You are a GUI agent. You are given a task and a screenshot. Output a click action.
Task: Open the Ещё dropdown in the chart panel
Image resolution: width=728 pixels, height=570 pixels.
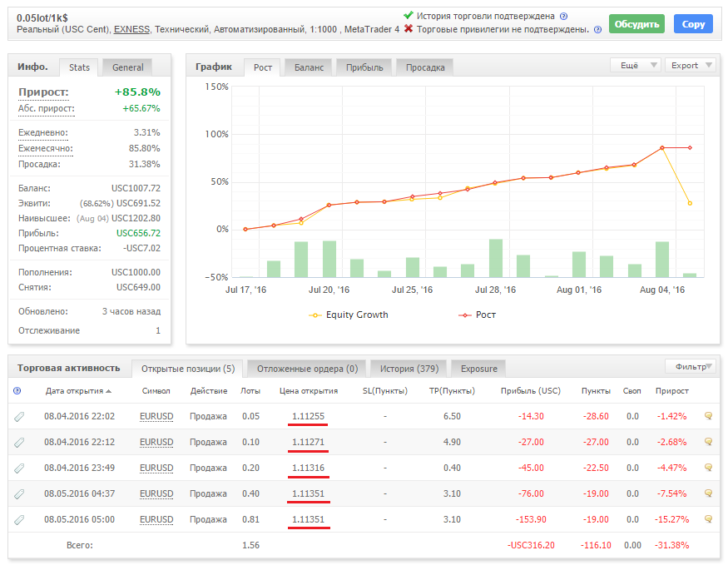point(635,66)
